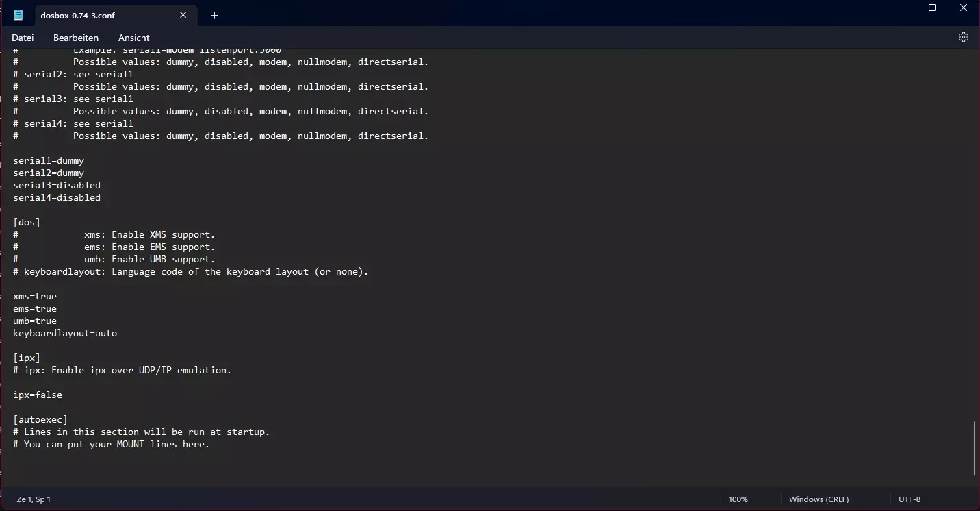Close the dosbox-0.74-3.conf tab
The image size is (980, 511).
(183, 15)
